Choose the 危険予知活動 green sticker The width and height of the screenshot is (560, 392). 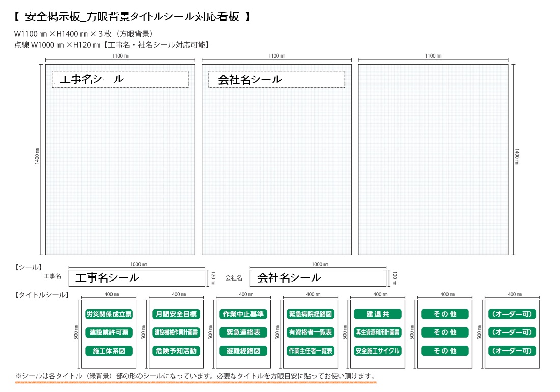[176, 351]
